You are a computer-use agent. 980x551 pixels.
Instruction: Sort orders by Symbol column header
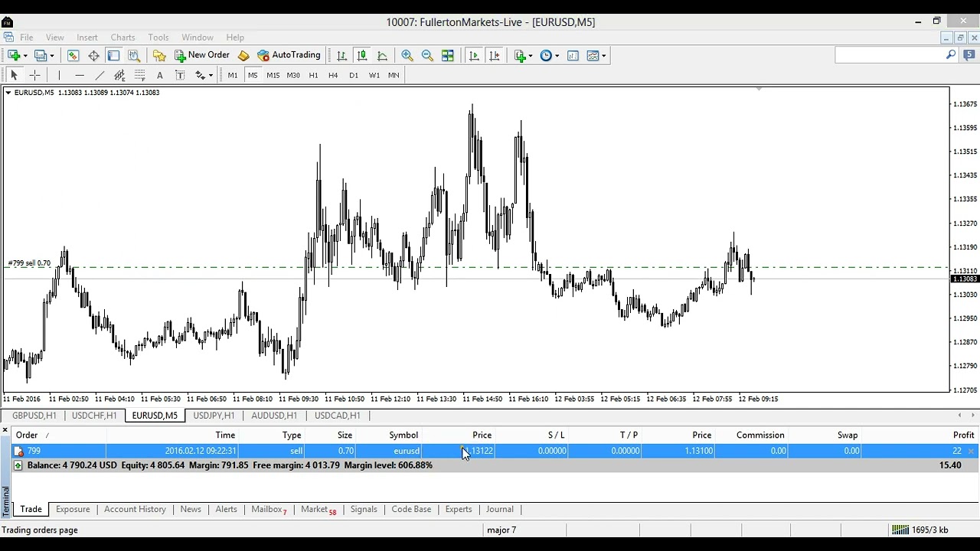point(403,435)
